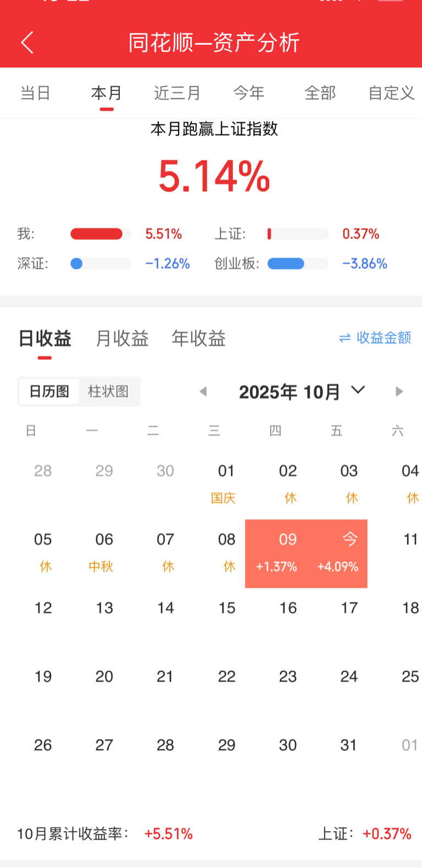The image size is (422, 868).
Task: Toggle display to 收益金额
Action: (x=384, y=338)
